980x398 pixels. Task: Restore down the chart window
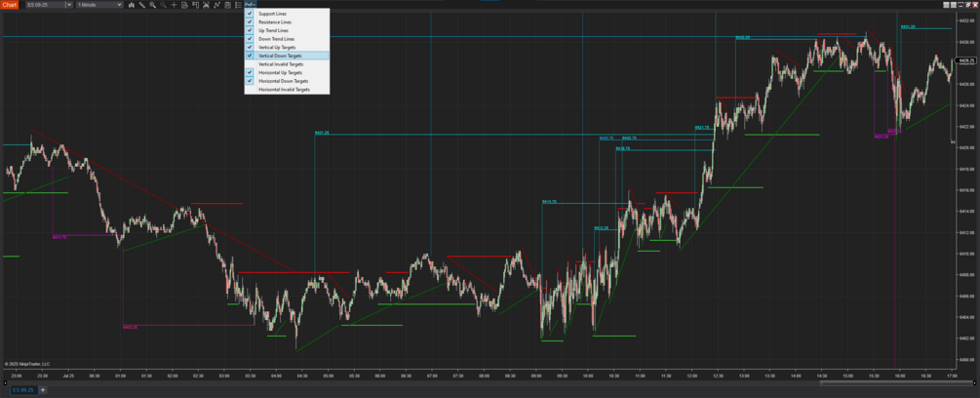click(x=968, y=5)
